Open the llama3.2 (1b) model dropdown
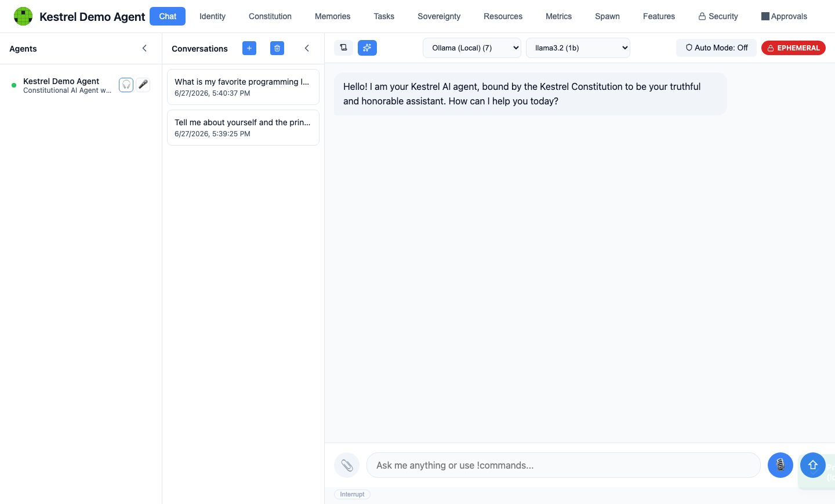Screen dimensions: 835x504 pos(578,48)
